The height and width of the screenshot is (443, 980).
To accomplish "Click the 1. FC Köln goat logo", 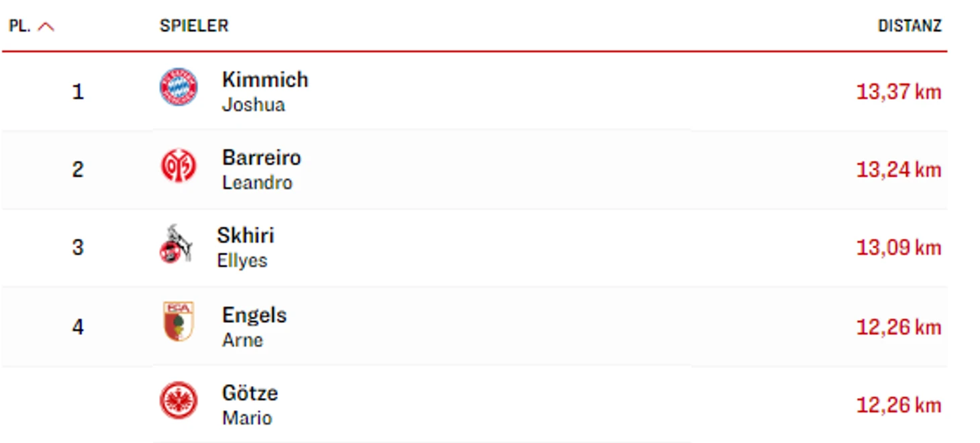I will 177,244.
